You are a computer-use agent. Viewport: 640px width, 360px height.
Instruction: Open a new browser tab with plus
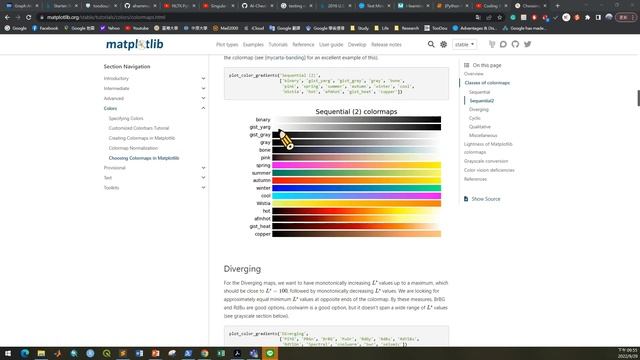pos(557,6)
